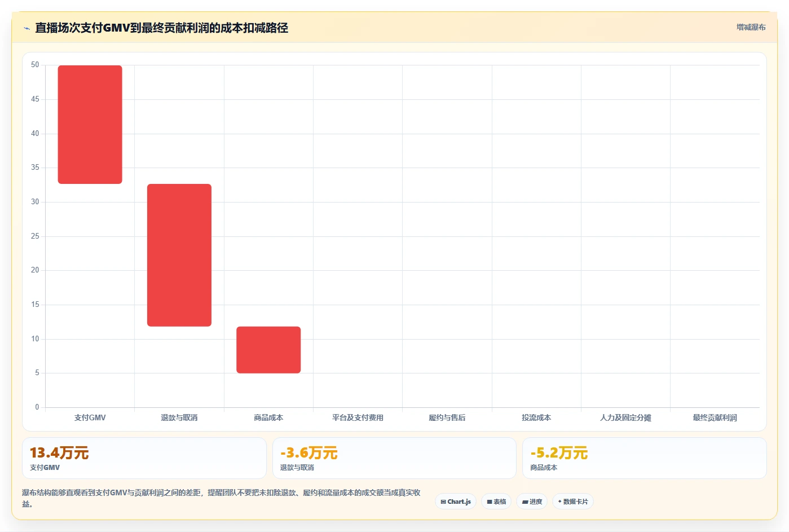The image size is (789, 532).
Task: Click the 商品成本 red waterfall bar
Action: coord(268,350)
